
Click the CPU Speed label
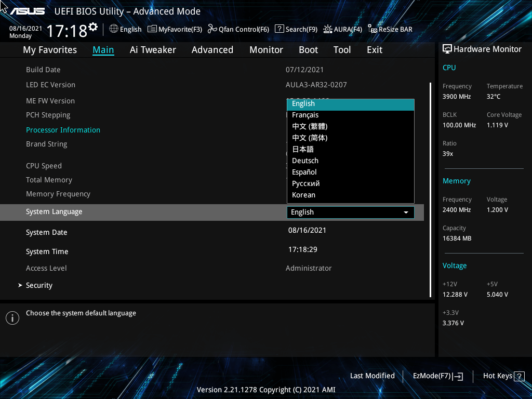tap(44, 166)
